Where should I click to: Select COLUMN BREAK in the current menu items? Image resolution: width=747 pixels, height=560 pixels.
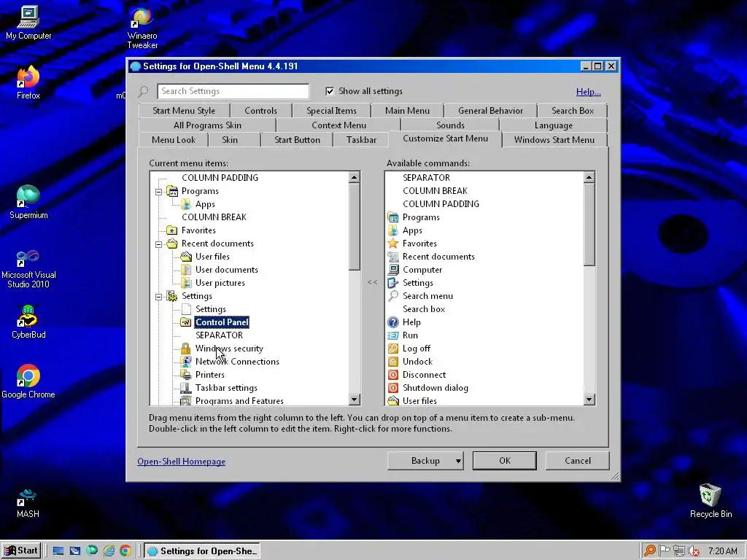click(x=214, y=217)
